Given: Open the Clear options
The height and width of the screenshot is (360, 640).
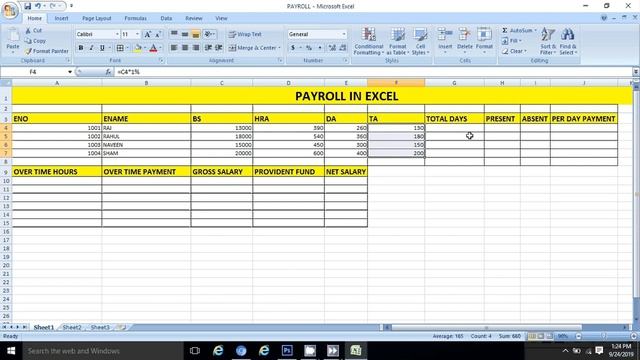Looking at the screenshot, I should tap(514, 51).
